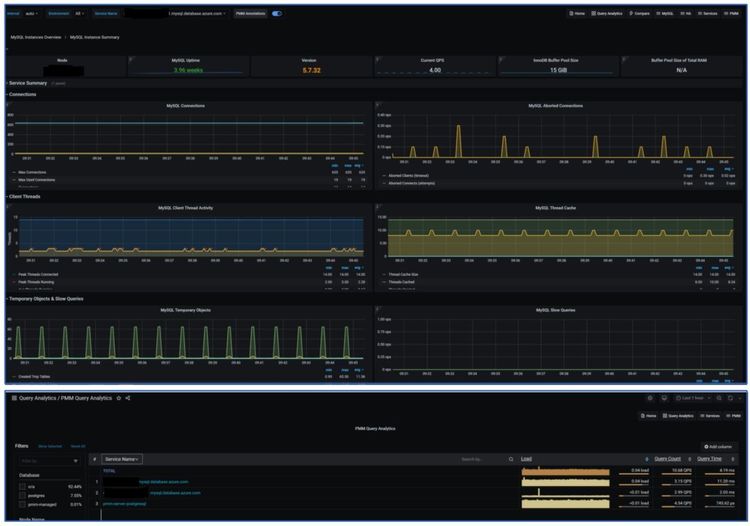Open MySQL Client Thread Activity panel title
This screenshot has height=526, width=750.
186,208
